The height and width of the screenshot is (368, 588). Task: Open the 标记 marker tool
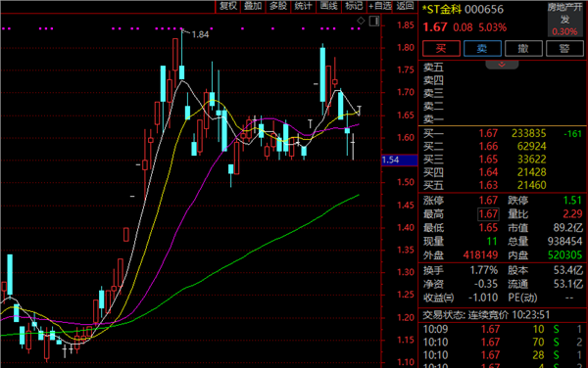point(354,6)
